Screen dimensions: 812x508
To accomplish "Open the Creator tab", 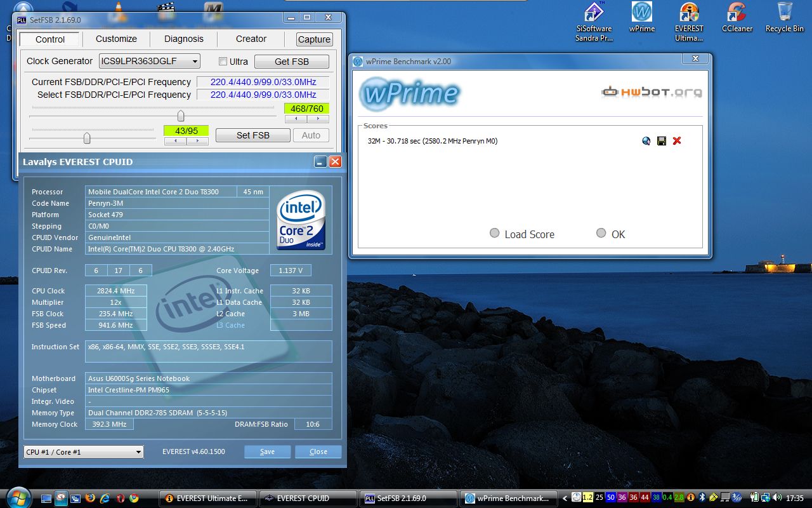I will [x=251, y=39].
